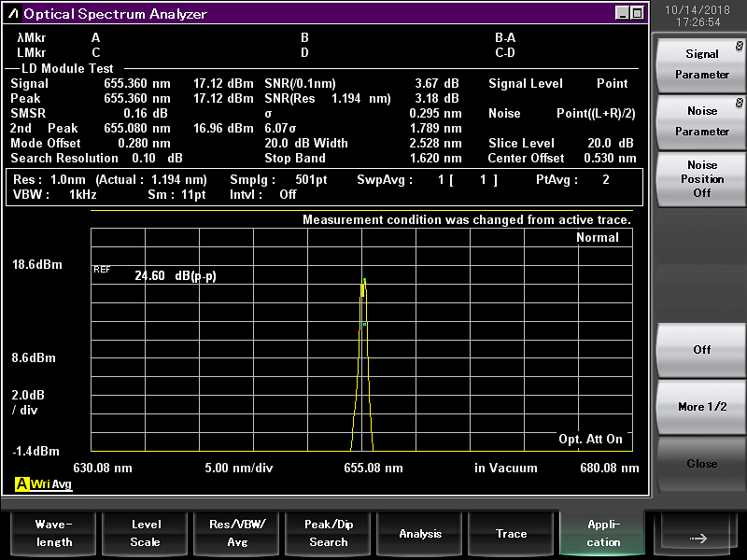
Task: Open the Trace function
Action: pos(511,533)
